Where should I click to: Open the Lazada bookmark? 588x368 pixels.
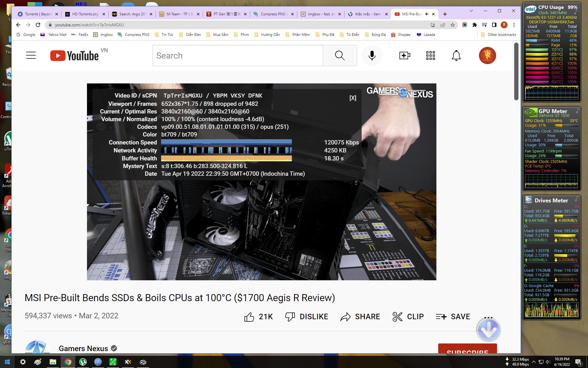(426, 35)
